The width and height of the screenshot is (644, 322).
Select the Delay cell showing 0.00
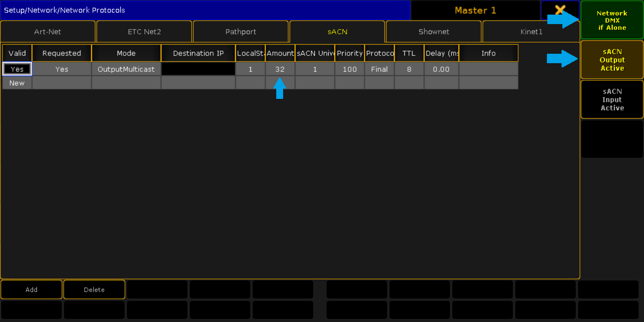[x=441, y=69]
